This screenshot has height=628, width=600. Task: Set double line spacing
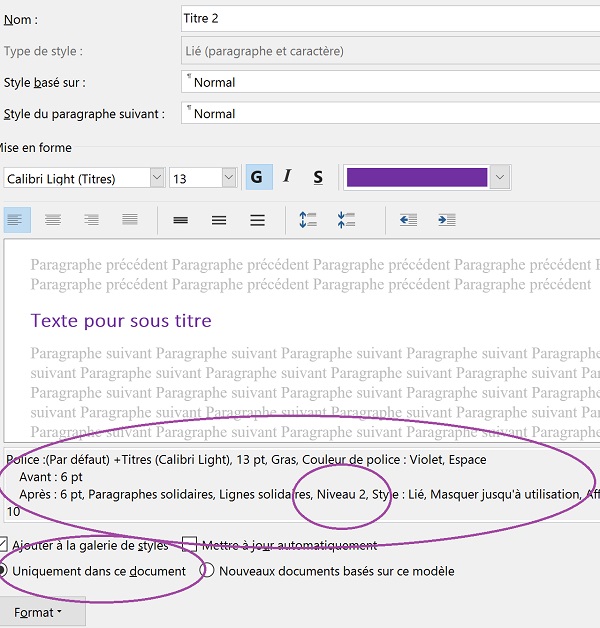pyautogui.click(x=258, y=220)
